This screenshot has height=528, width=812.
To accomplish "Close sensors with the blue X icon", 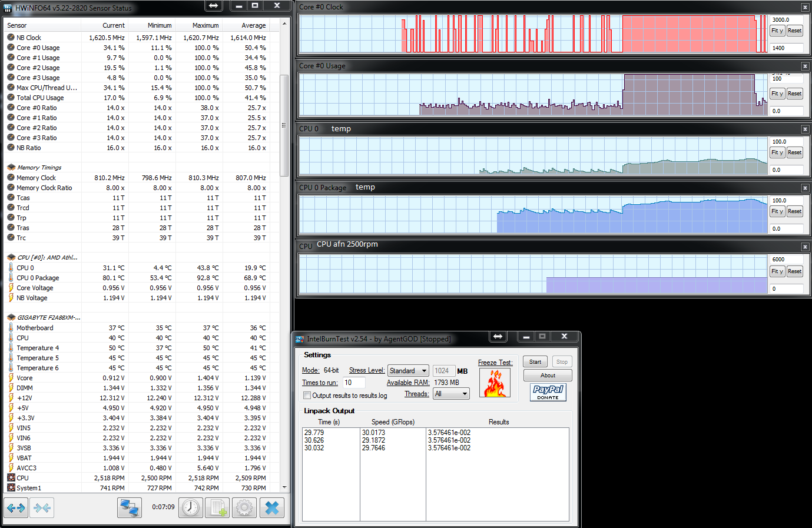I will (x=271, y=507).
